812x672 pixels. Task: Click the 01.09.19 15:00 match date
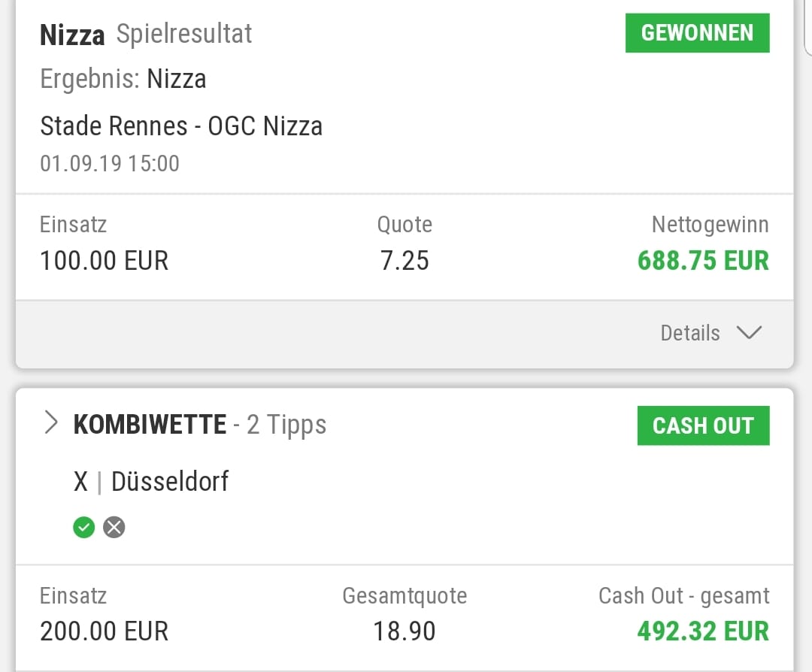[x=110, y=163]
